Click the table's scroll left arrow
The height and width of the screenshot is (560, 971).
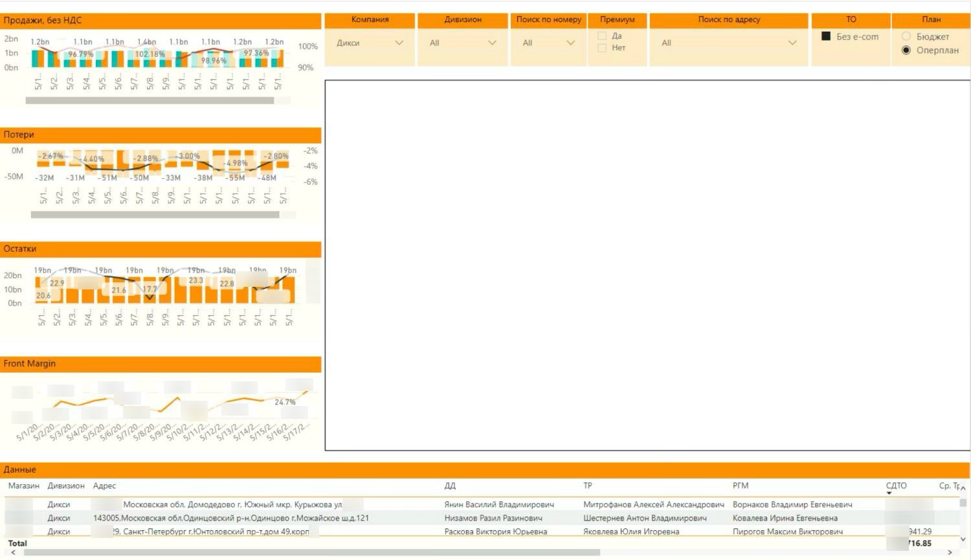[14, 552]
